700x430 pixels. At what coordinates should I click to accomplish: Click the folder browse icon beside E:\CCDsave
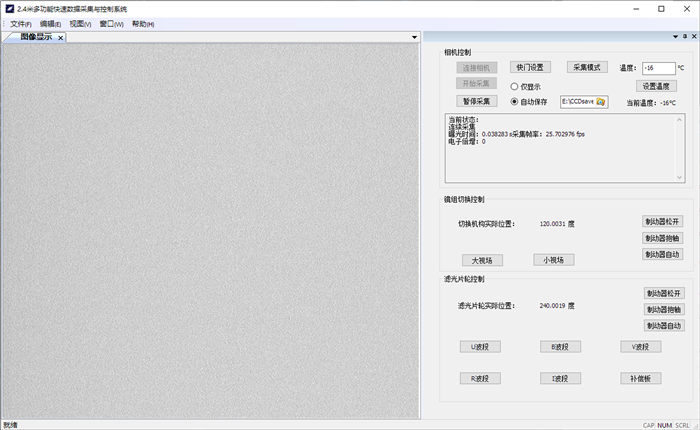tap(601, 102)
